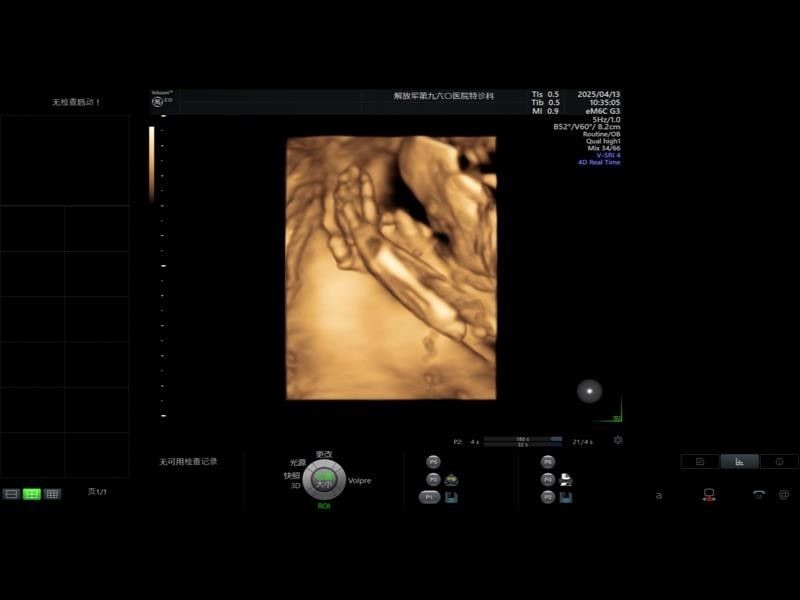Click the cine clip progress bar
Image resolution: width=800 pixels, height=600 pixels.
pos(523,441)
